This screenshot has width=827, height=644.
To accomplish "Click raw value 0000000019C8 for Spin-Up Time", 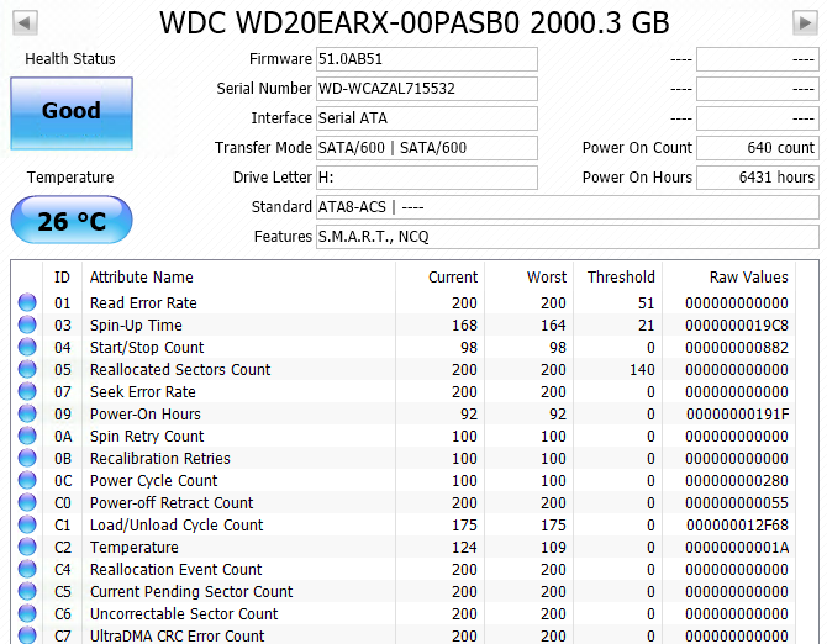I will [737, 325].
